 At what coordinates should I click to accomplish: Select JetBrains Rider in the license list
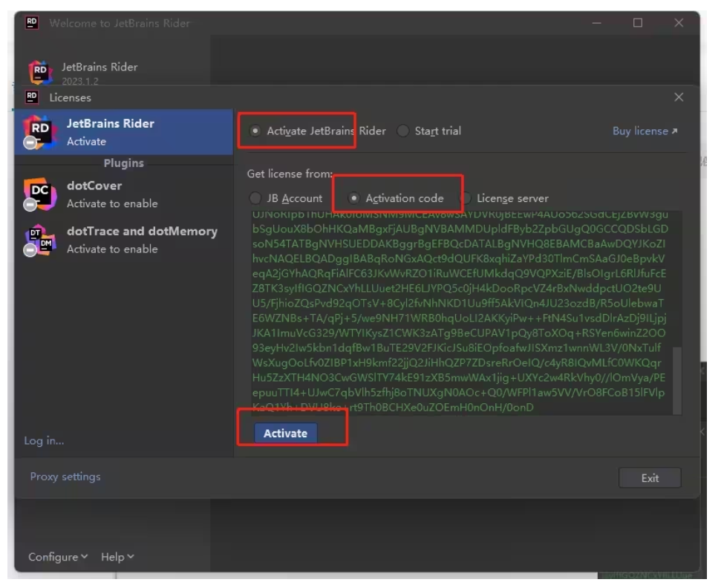point(124,132)
